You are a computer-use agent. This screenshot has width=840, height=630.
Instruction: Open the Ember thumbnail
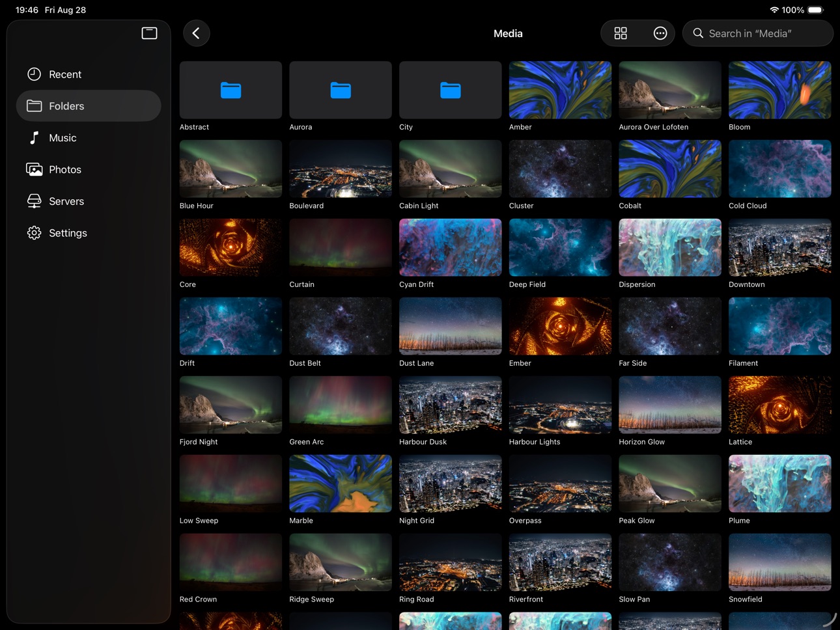point(560,326)
